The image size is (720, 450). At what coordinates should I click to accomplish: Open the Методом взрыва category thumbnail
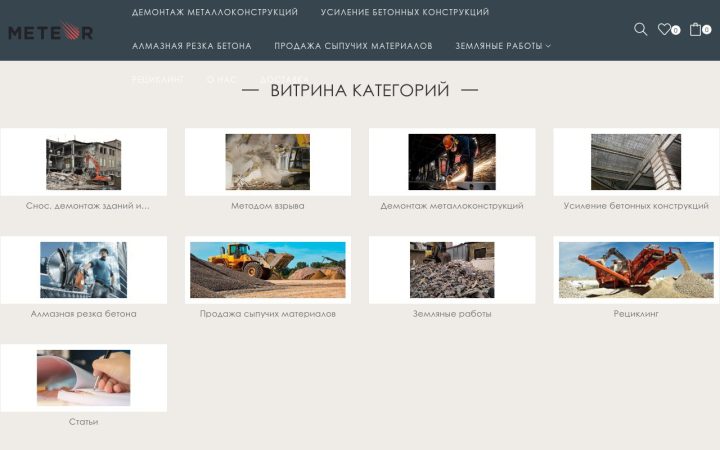[x=268, y=162]
